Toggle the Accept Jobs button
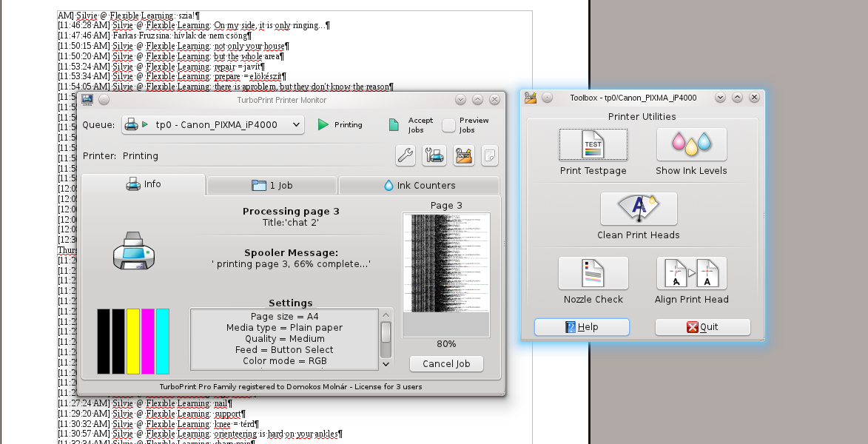868x444 pixels. point(395,125)
